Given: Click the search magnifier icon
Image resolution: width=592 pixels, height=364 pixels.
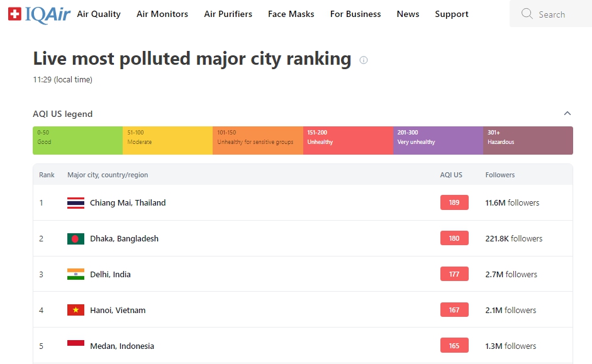Looking at the screenshot, I should (x=527, y=14).
